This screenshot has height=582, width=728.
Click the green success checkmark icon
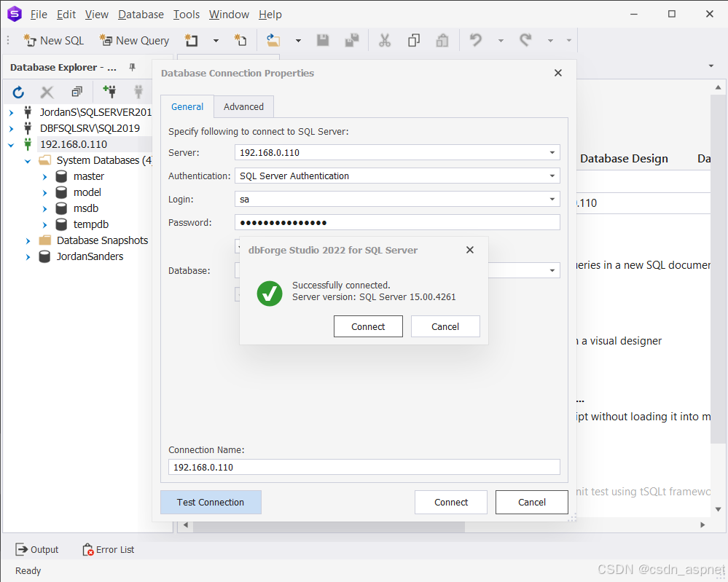270,294
